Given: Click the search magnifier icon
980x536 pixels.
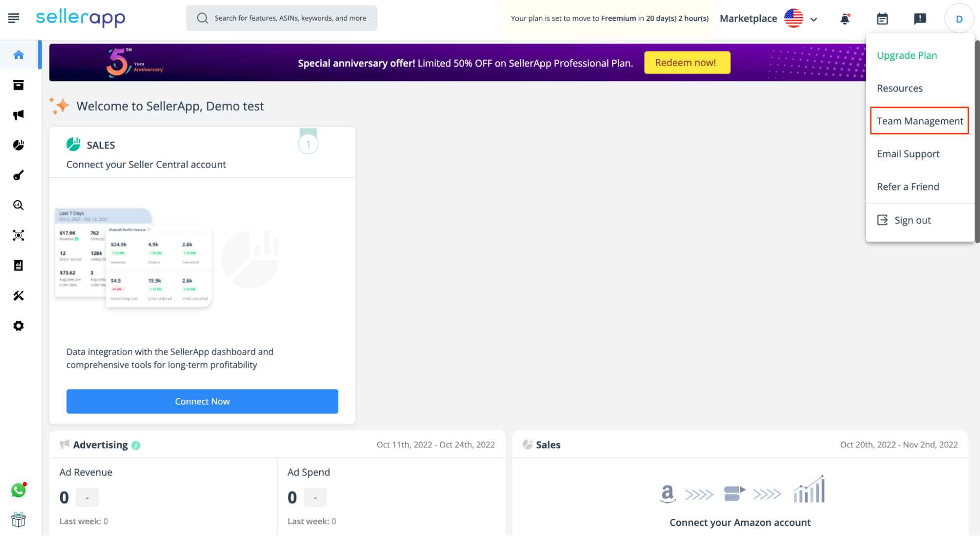Looking at the screenshot, I should 202,18.
